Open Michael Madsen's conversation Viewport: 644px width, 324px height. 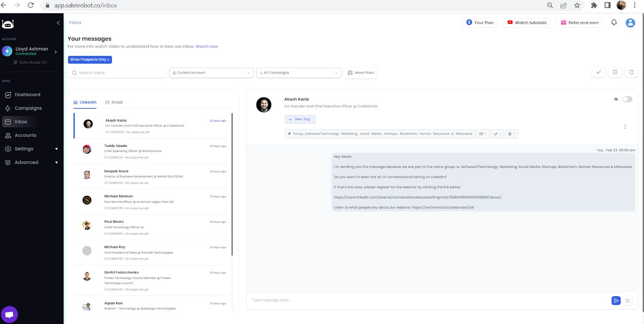click(x=153, y=202)
